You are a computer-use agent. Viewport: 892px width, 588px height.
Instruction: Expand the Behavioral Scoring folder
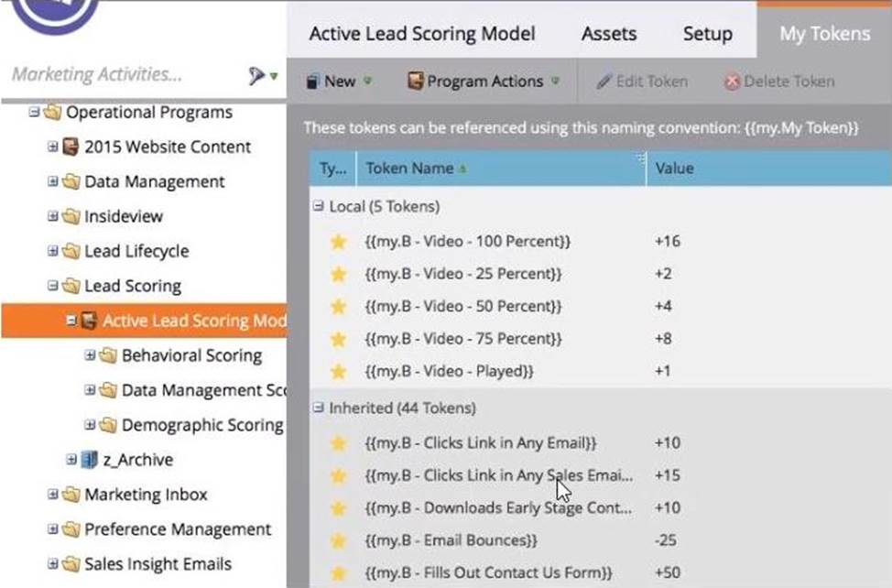coord(90,355)
